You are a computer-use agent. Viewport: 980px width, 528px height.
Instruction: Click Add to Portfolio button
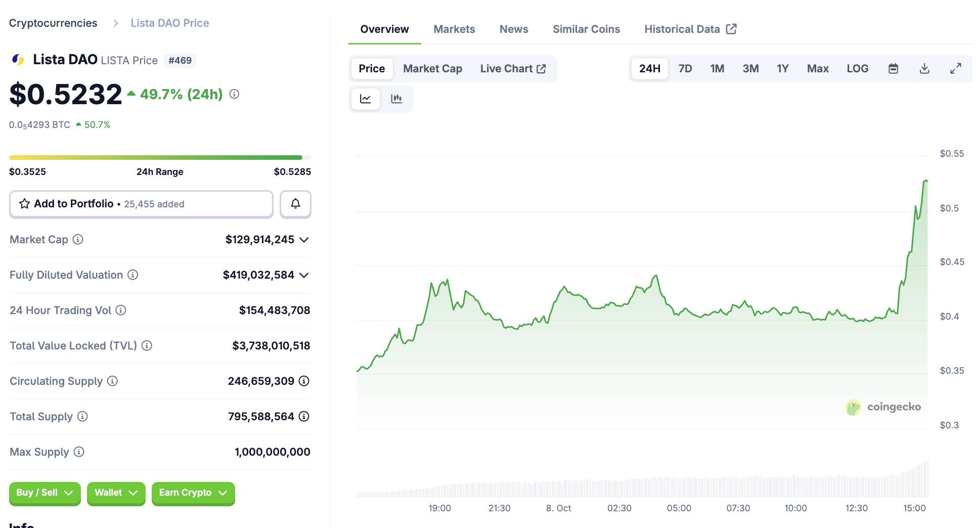[x=141, y=204]
